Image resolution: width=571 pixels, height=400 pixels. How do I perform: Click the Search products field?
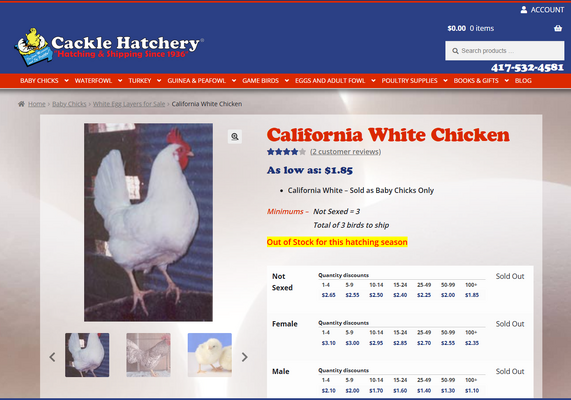tap(505, 51)
